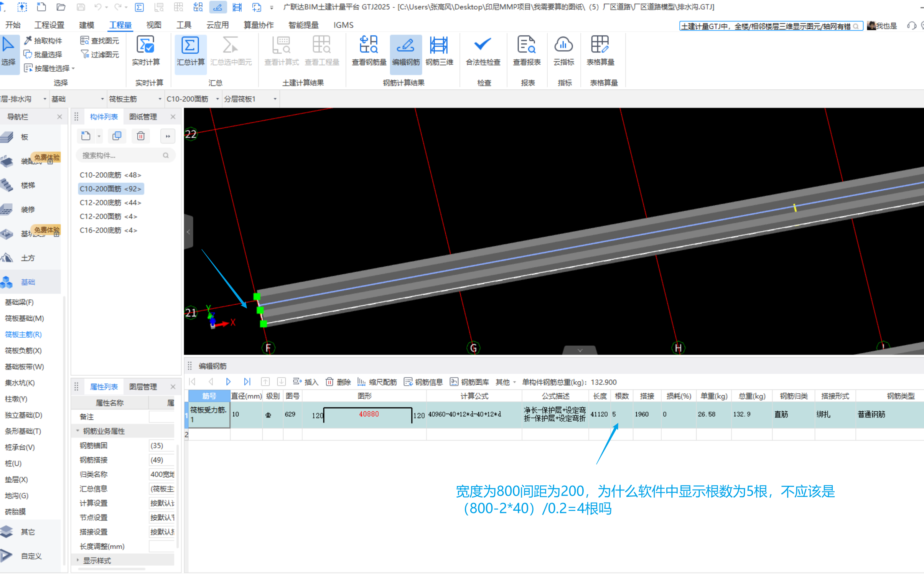Screen dimensions: 924x574
Task: Click 查找图元 find element tool
Action: [x=100, y=41]
